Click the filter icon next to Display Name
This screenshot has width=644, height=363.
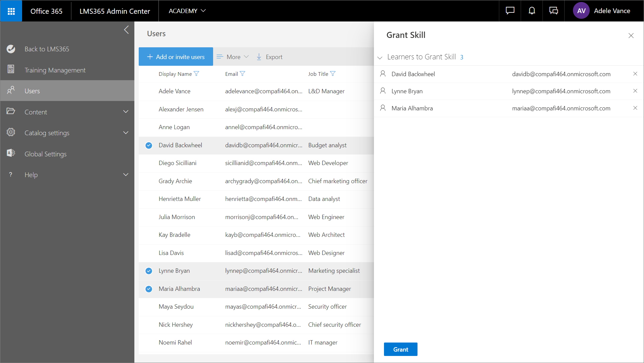click(196, 74)
